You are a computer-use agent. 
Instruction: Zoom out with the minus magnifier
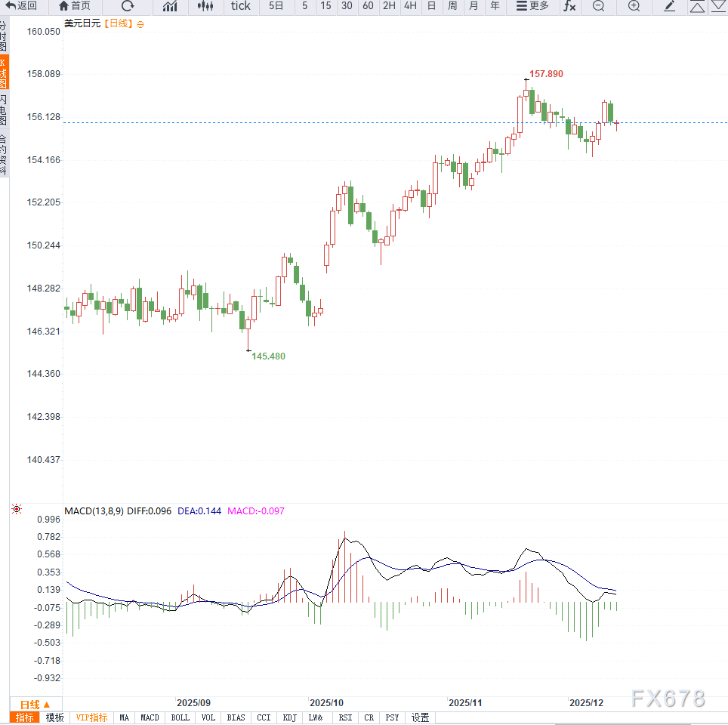tap(598, 6)
